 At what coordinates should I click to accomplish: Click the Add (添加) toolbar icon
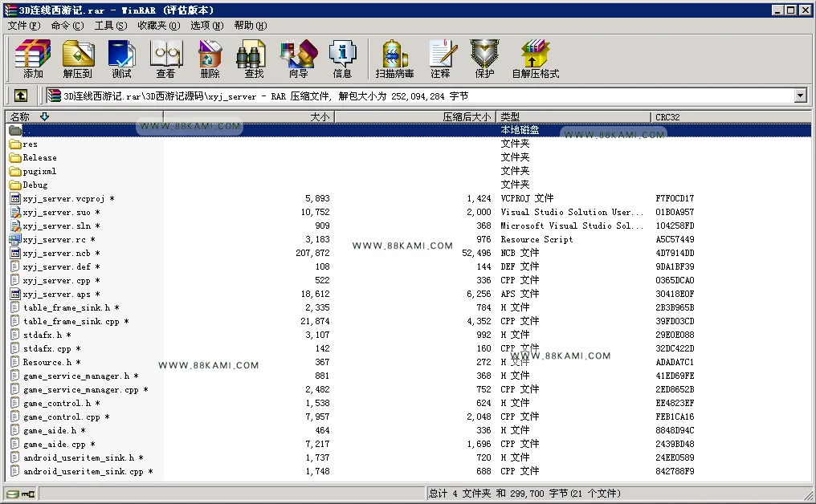[x=33, y=59]
